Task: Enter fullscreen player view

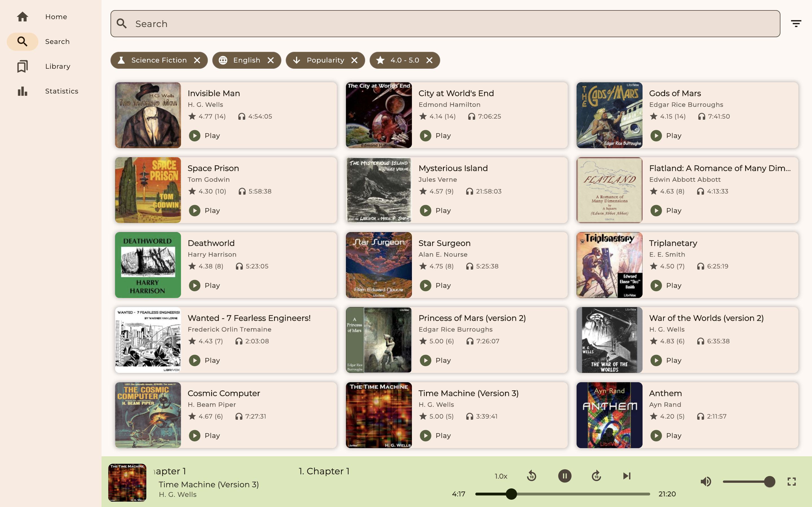Action: 791,482
